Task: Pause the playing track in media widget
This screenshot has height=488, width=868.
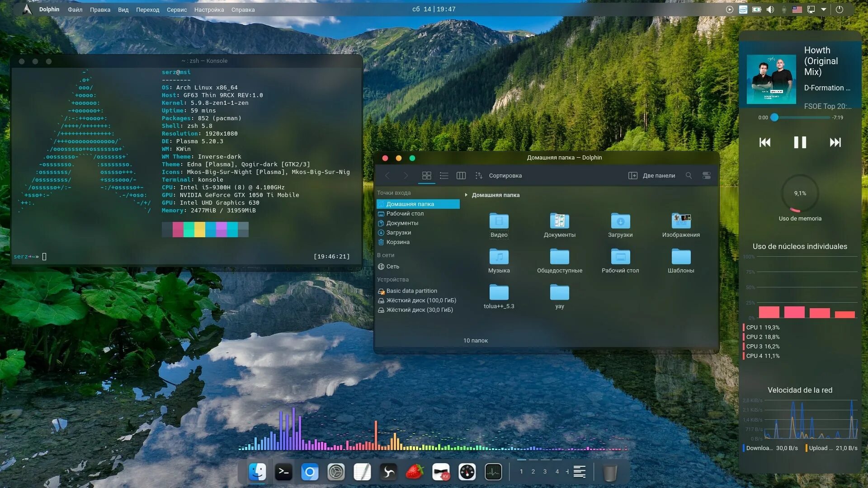Action: coord(800,142)
